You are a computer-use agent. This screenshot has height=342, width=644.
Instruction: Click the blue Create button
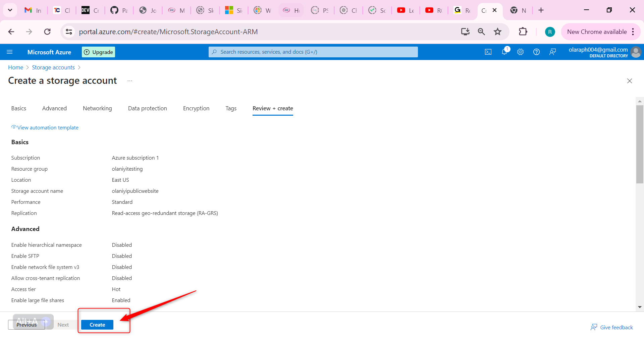pos(97,325)
